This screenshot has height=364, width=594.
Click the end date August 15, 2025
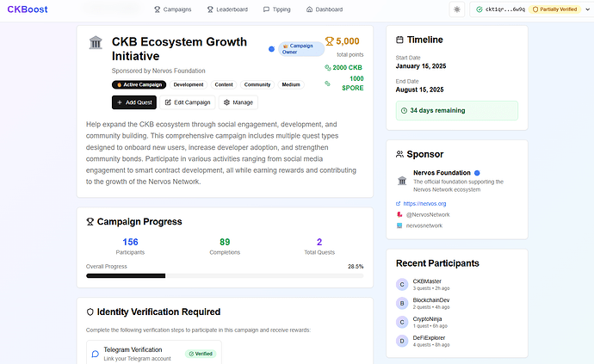click(419, 89)
